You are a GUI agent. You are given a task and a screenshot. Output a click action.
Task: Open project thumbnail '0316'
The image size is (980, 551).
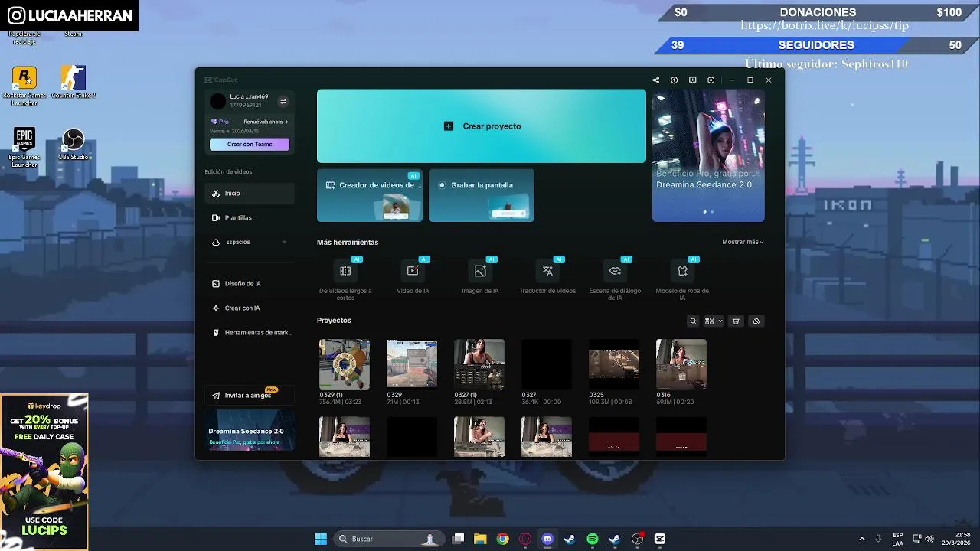[x=681, y=364]
